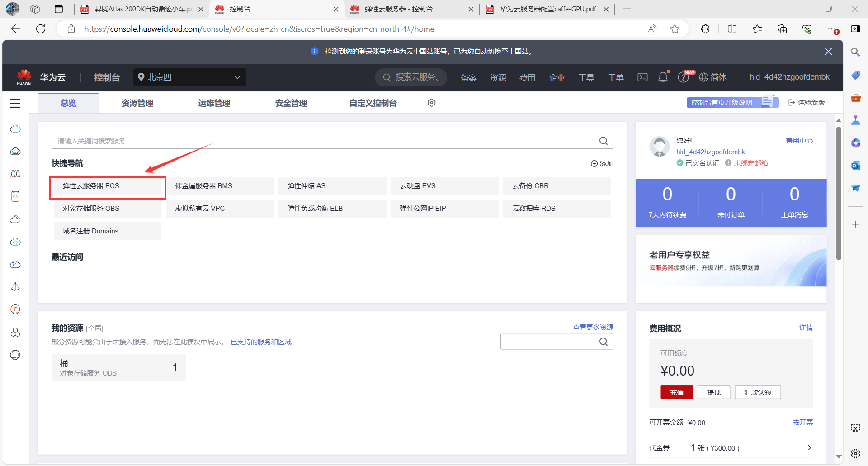The image size is (868, 466).
Task: Open the 企业 menu in top bar
Action: click(x=557, y=77)
